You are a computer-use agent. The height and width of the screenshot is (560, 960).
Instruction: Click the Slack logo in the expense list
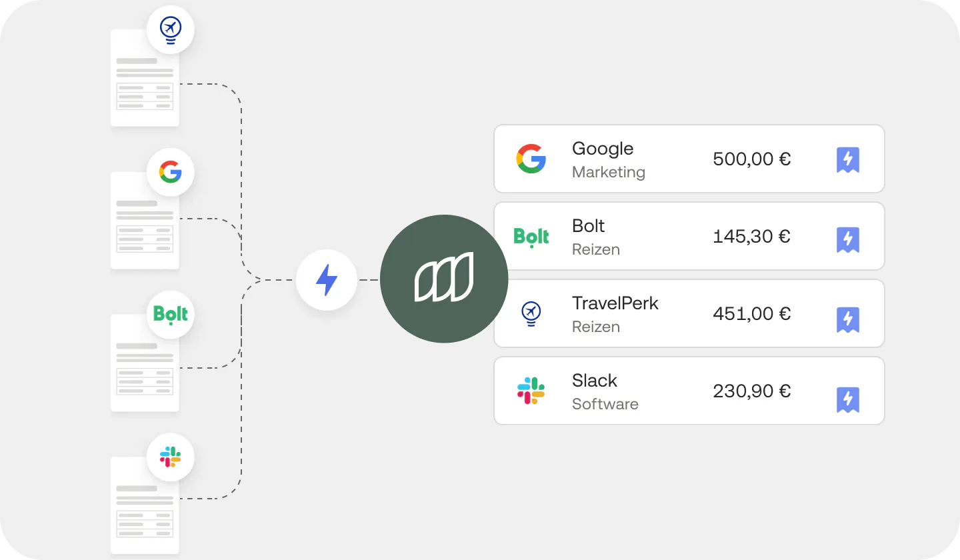point(531,391)
